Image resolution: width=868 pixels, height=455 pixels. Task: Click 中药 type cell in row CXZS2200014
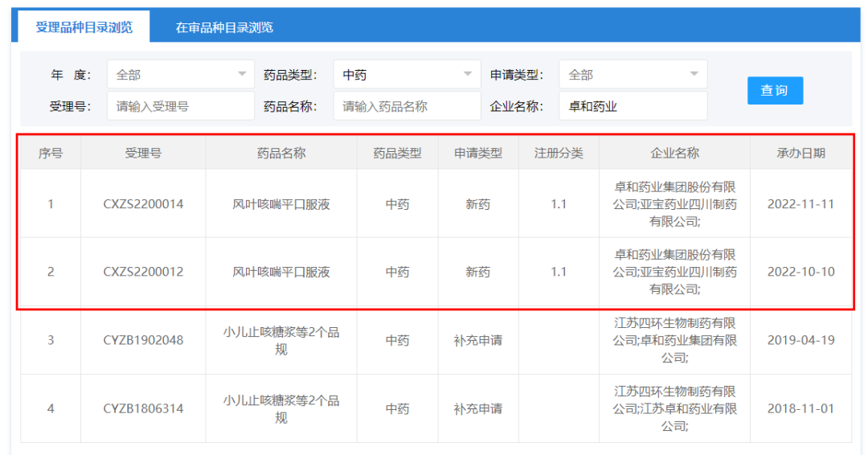pos(398,204)
